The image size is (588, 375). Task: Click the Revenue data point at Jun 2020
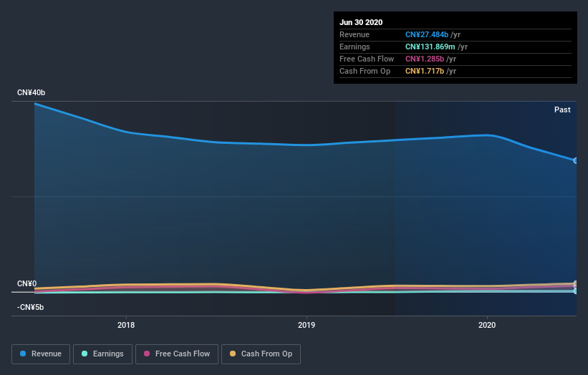pyautogui.click(x=576, y=161)
